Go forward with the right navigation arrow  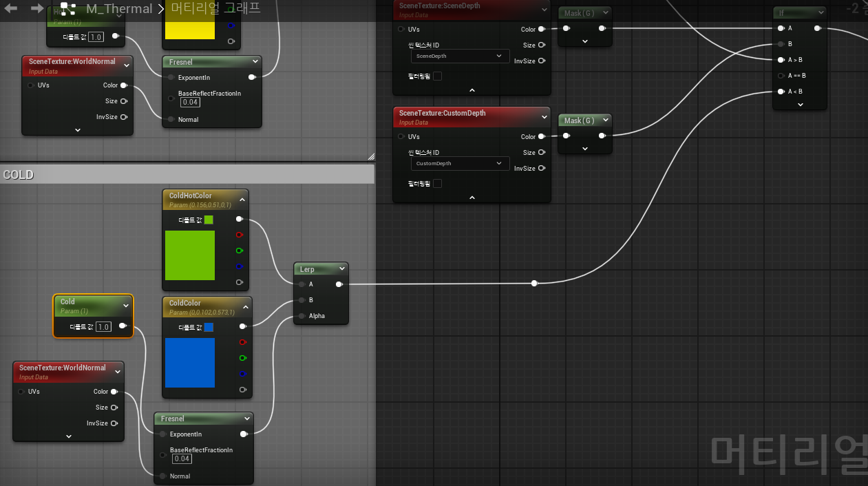click(x=36, y=9)
